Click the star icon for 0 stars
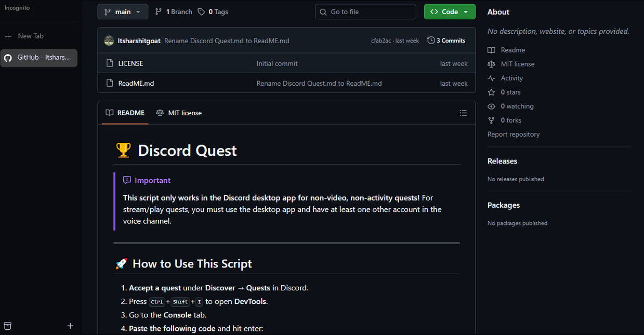This screenshot has width=644, height=335. (x=492, y=92)
